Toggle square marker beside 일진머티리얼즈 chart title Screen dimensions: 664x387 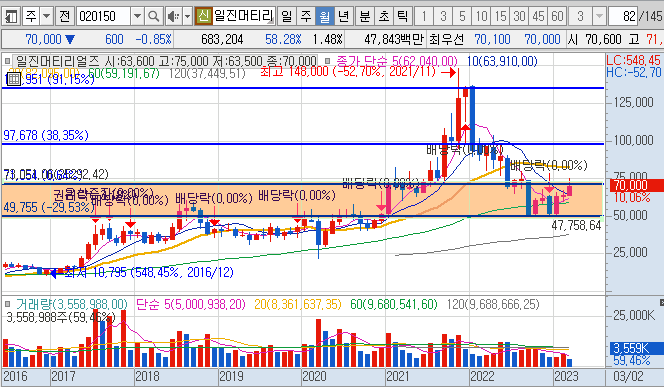8,61
